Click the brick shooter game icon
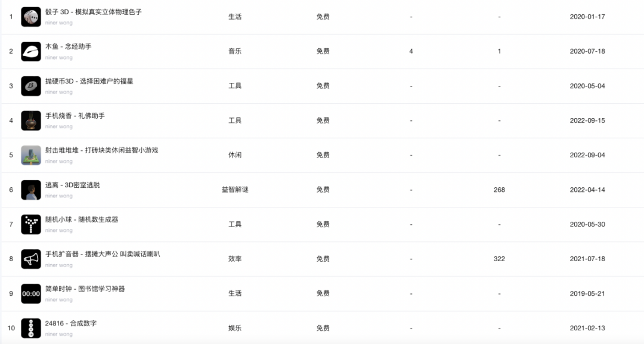The image size is (644, 344). [x=31, y=155]
